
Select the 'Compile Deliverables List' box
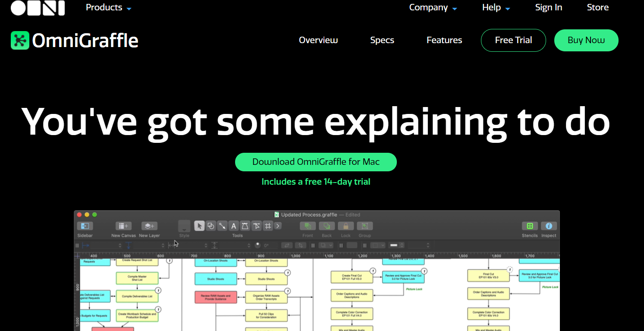coord(137,296)
